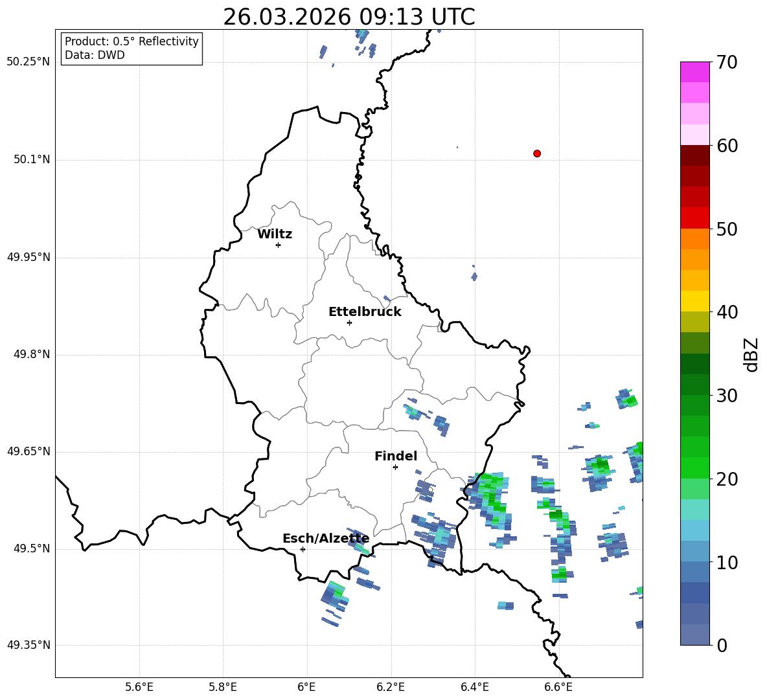
Task: Click the red radar location dot
Action: click(x=537, y=153)
